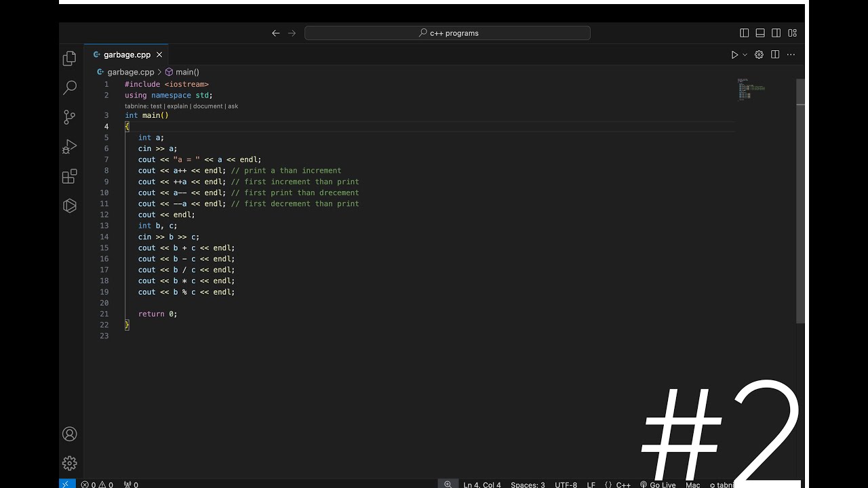This screenshot has height=488, width=868.
Task: Change indentation via Spaces: 3
Action: (x=528, y=485)
